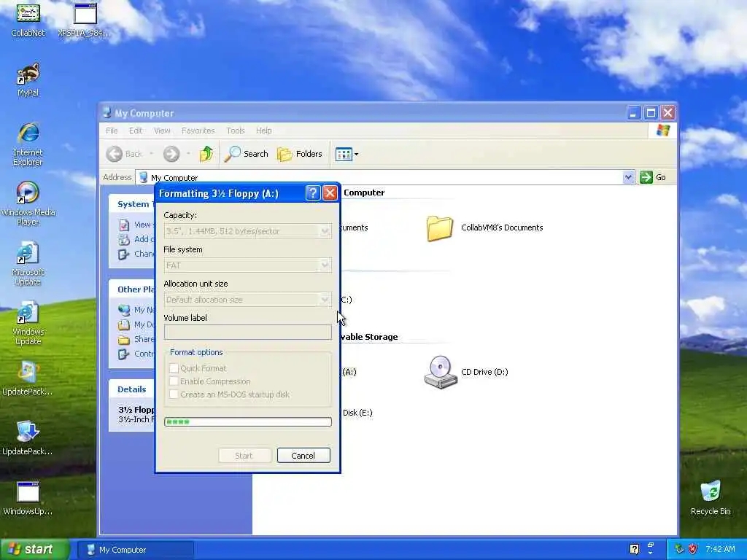Open the Search pane in My Computer
This screenshot has width=747, height=560.
[246, 154]
